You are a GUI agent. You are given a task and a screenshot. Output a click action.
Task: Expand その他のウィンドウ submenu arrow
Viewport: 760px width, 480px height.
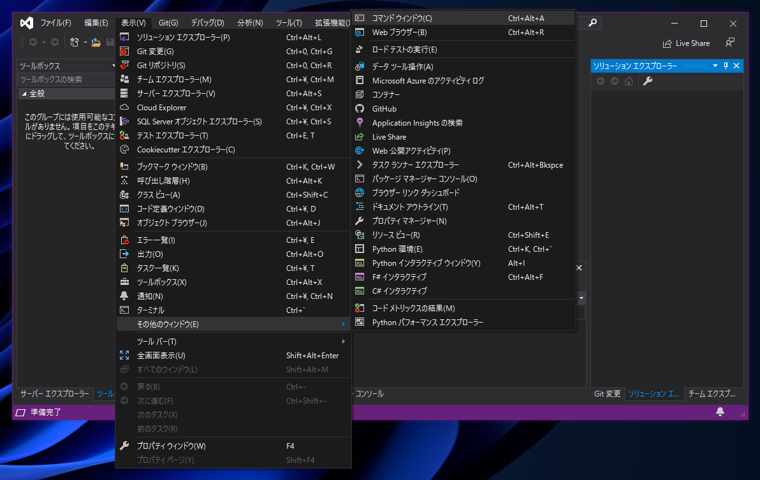tap(343, 324)
